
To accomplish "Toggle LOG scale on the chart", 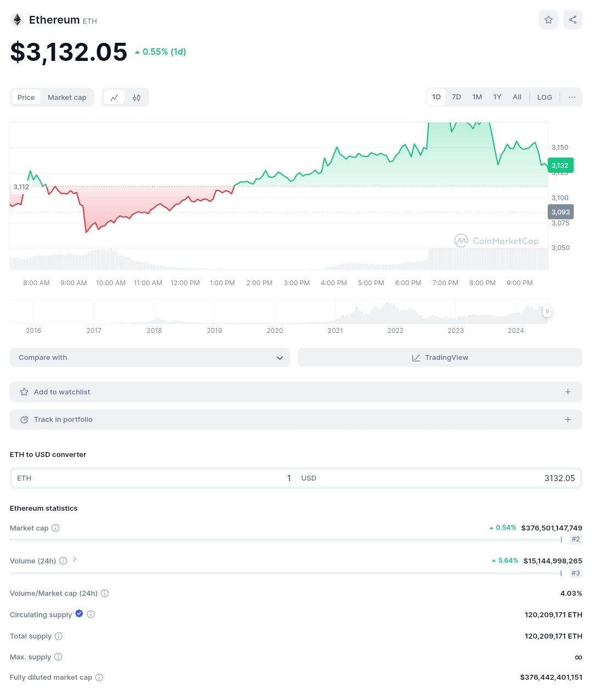I will tap(544, 97).
